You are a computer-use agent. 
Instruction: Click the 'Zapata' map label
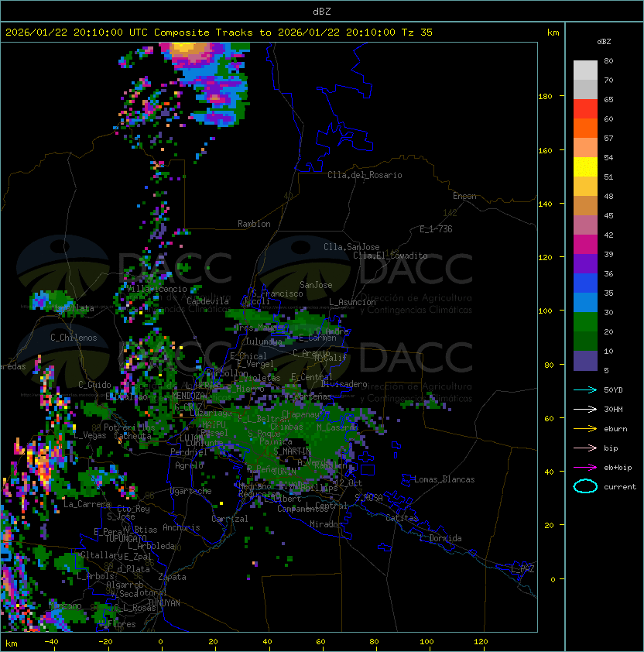click(x=172, y=577)
